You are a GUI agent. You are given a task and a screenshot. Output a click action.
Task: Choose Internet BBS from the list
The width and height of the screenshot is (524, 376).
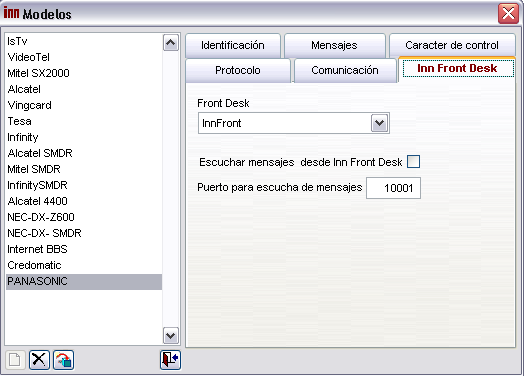pyautogui.click(x=84, y=250)
